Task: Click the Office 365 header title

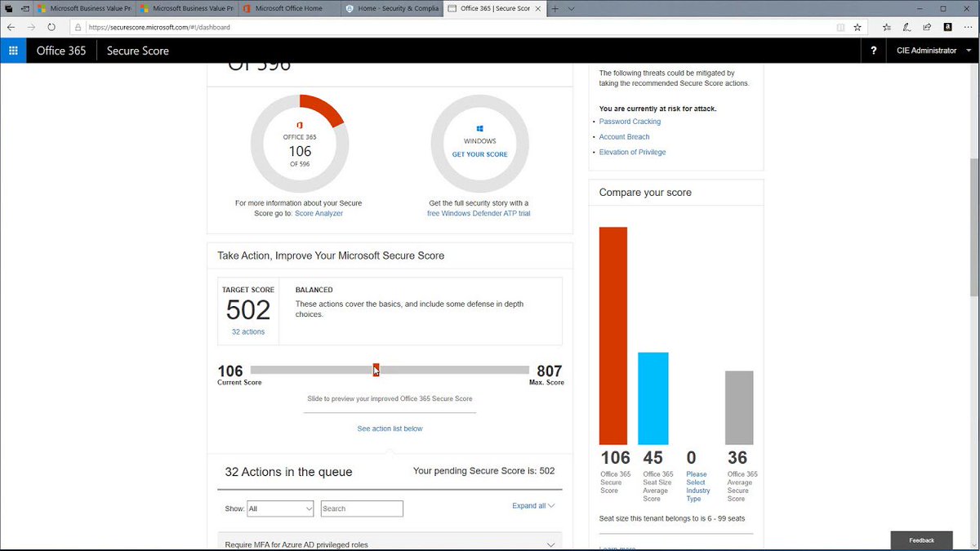Action: 61,51
